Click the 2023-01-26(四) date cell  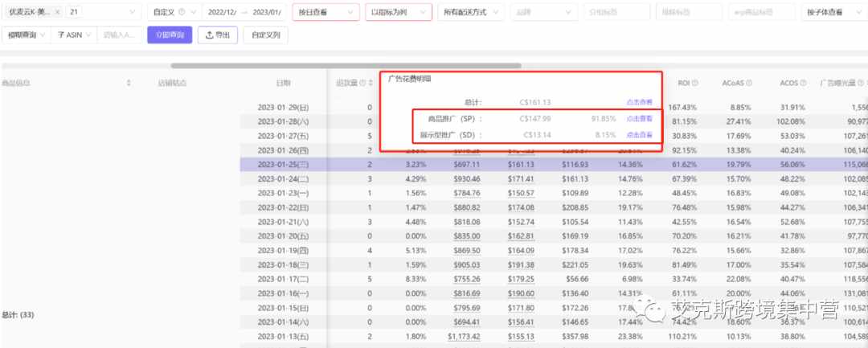283,150
